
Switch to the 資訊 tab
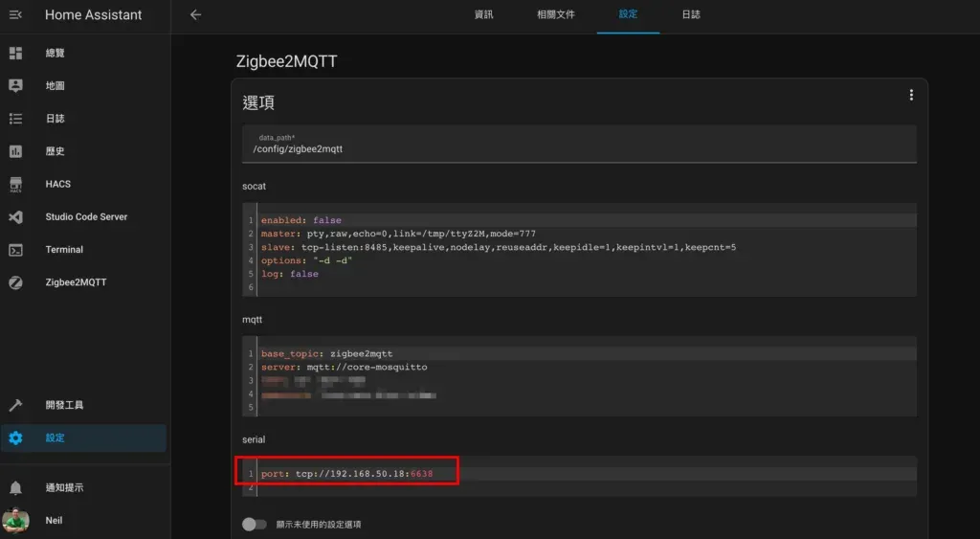tap(484, 15)
